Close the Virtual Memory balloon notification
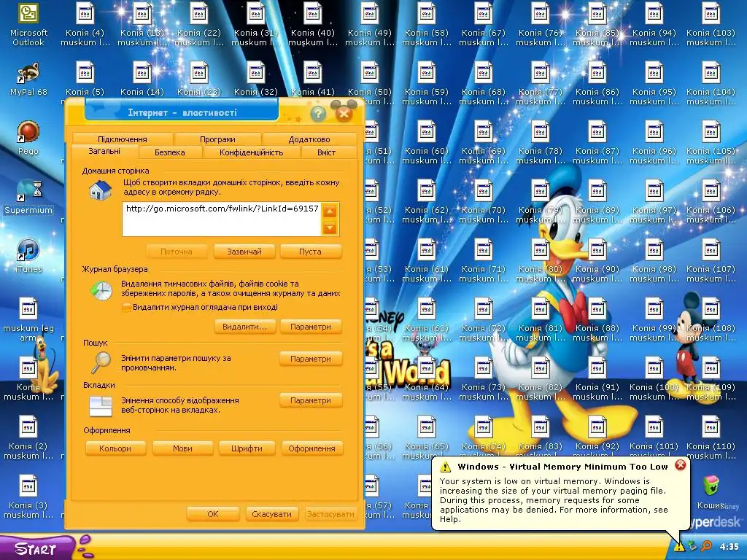747x560 pixels. click(x=681, y=464)
